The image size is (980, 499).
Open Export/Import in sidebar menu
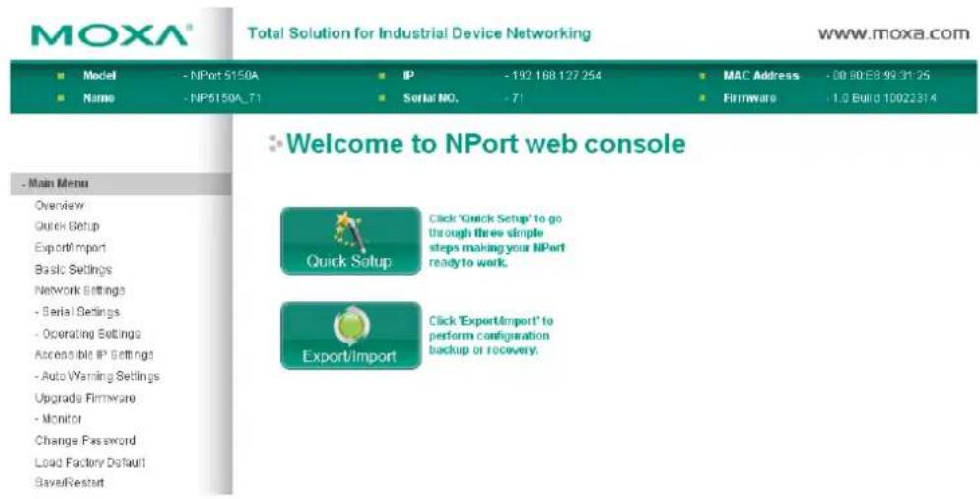71,248
